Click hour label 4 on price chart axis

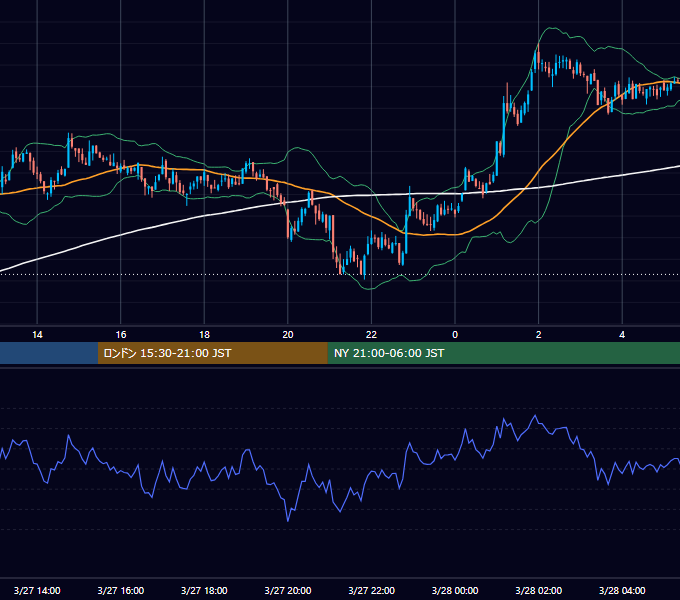click(622, 335)
